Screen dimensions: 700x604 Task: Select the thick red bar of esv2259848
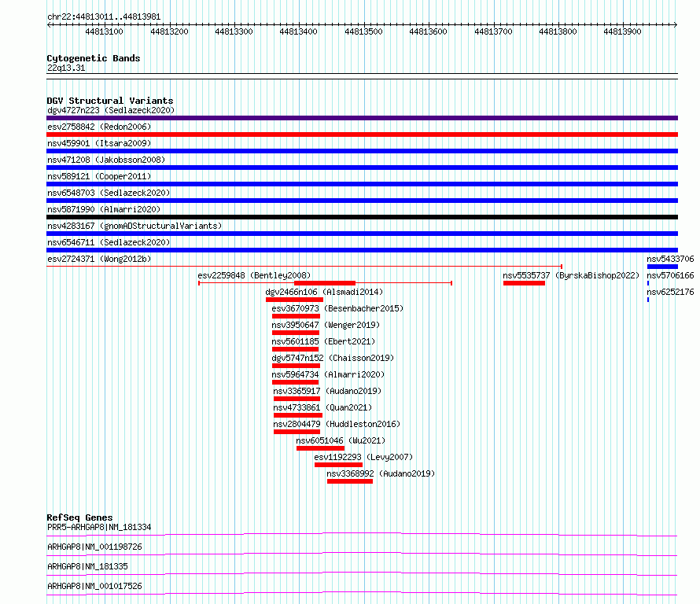(325, 283)
